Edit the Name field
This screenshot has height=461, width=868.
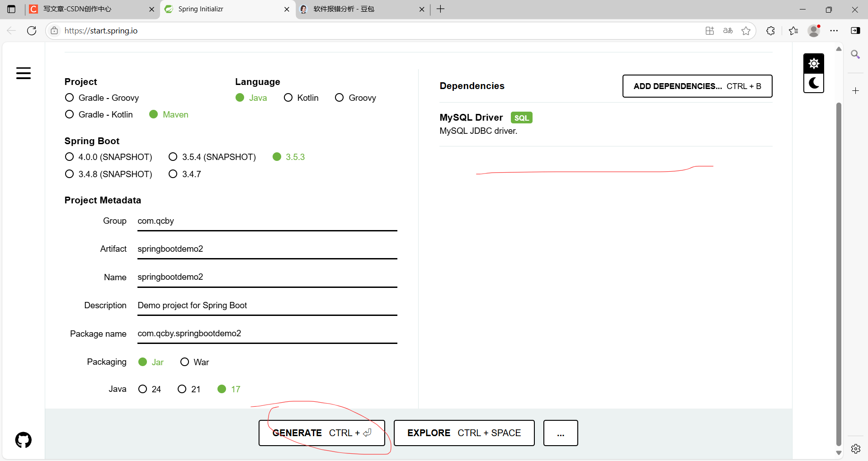point(267,277)
